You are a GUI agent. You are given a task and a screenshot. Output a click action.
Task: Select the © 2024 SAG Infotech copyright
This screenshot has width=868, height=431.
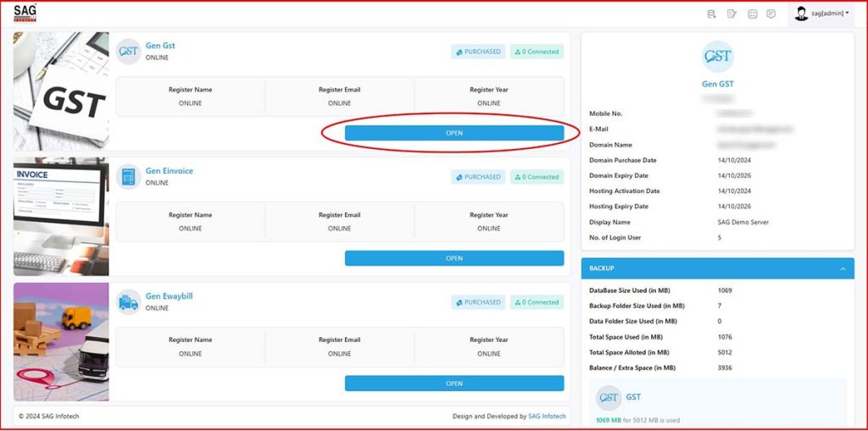point(48,416)
